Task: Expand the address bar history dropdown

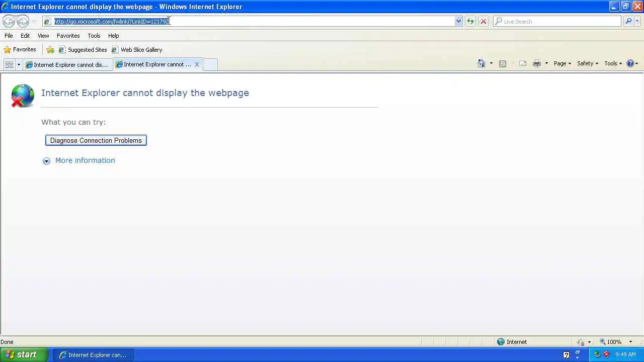Action: [458, 22]
